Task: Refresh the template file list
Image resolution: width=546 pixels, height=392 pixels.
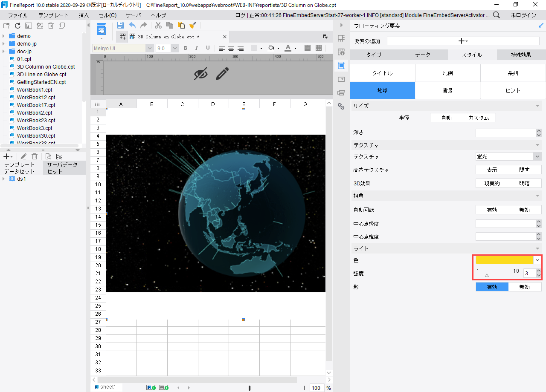Action: tap(17, 26)
